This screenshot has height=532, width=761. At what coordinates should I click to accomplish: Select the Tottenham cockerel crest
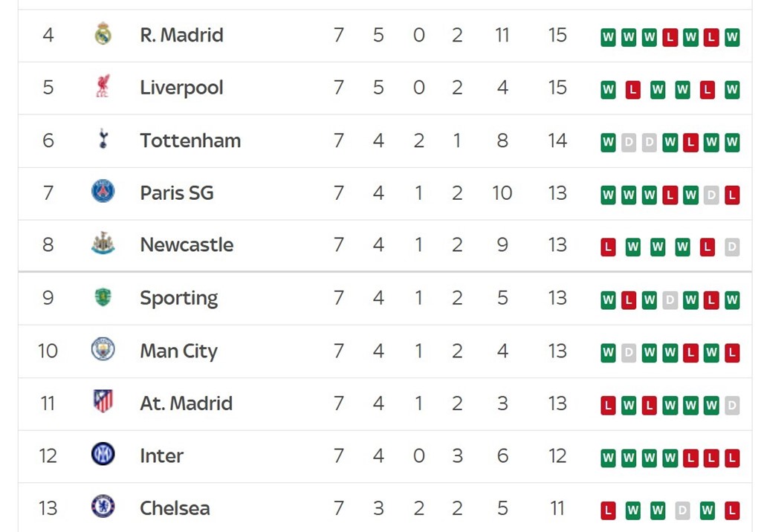103,139
